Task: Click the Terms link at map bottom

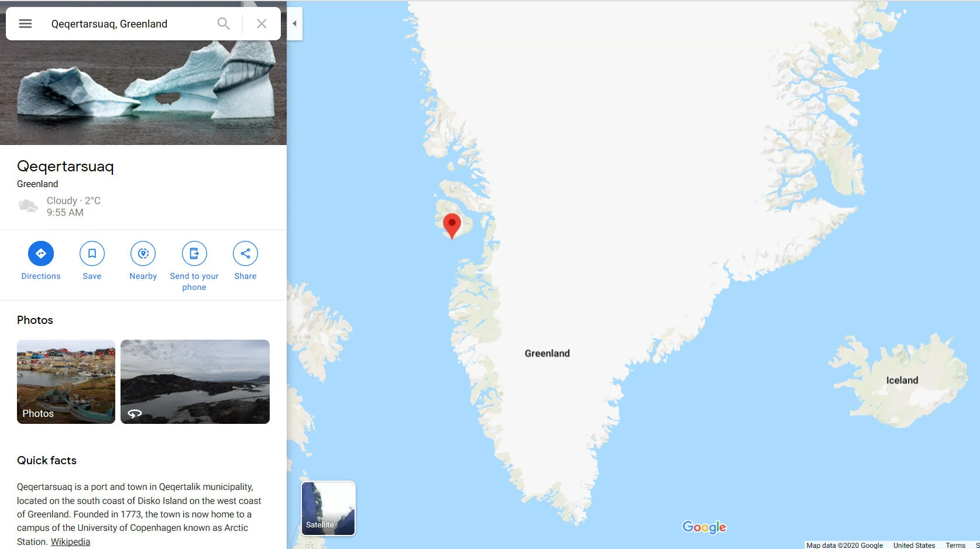Action: point(955,545)
